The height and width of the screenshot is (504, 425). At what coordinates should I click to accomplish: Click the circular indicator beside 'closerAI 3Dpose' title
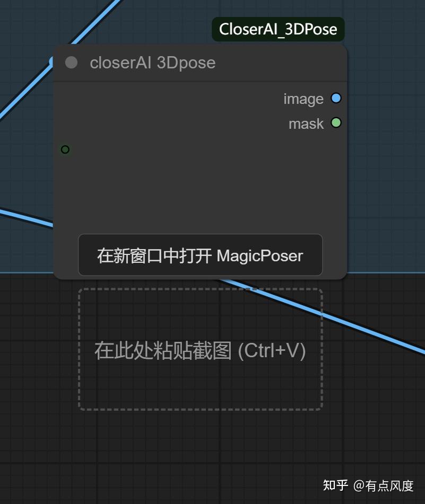(x=71, y=63)
